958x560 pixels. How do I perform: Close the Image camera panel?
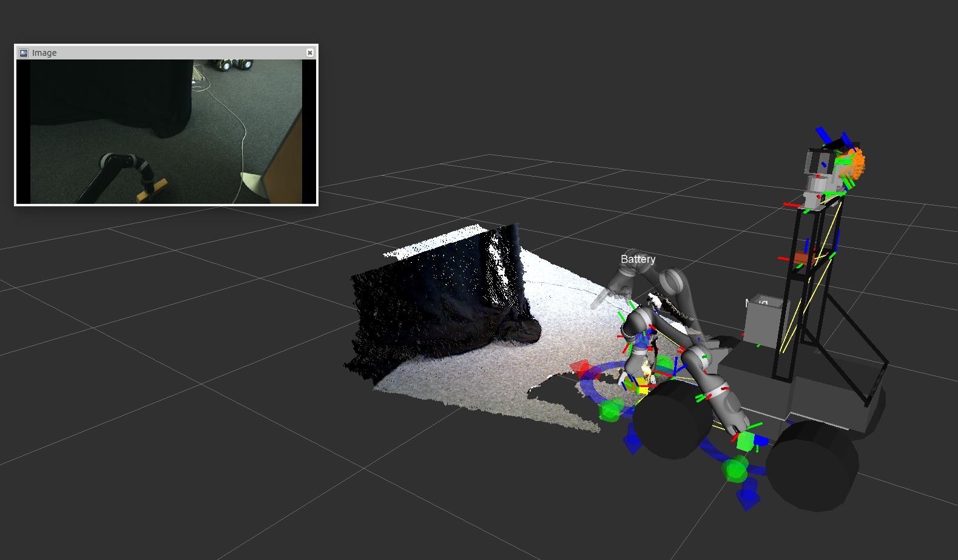309,53
